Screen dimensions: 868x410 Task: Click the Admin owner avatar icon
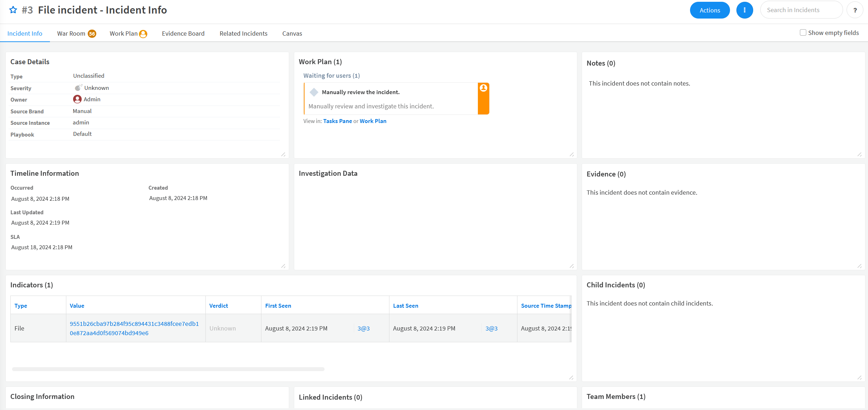pos(77,99)
